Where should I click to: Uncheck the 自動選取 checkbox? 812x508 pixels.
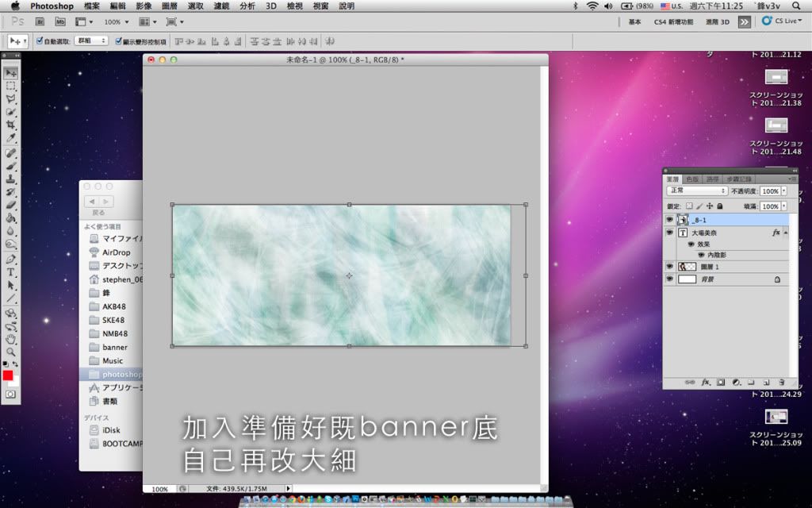(40, 41)
